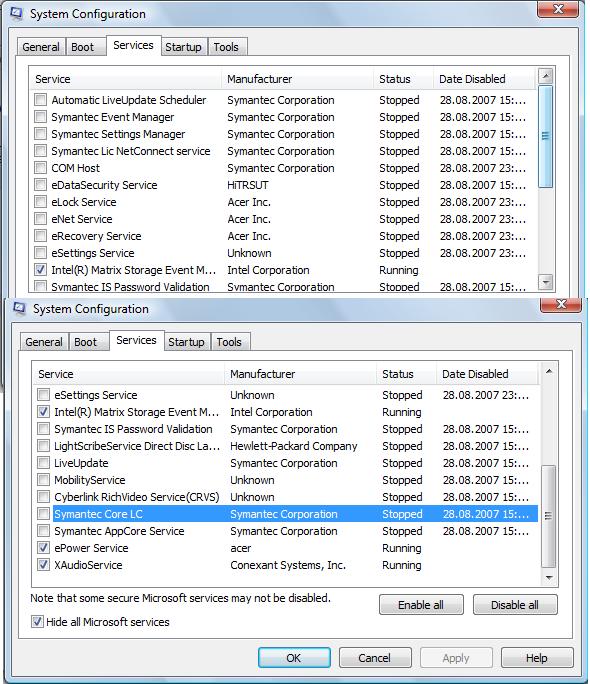
Task: Check Symantec AppCore Service checkbox
Action: tap(44, 530)
